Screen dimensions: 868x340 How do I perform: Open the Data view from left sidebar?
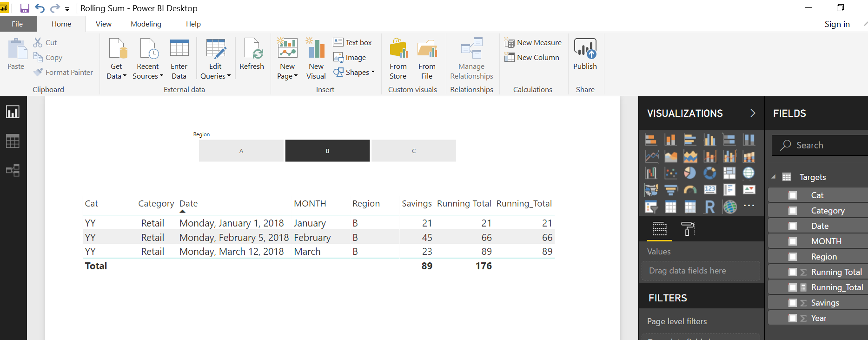pos(13,141)
